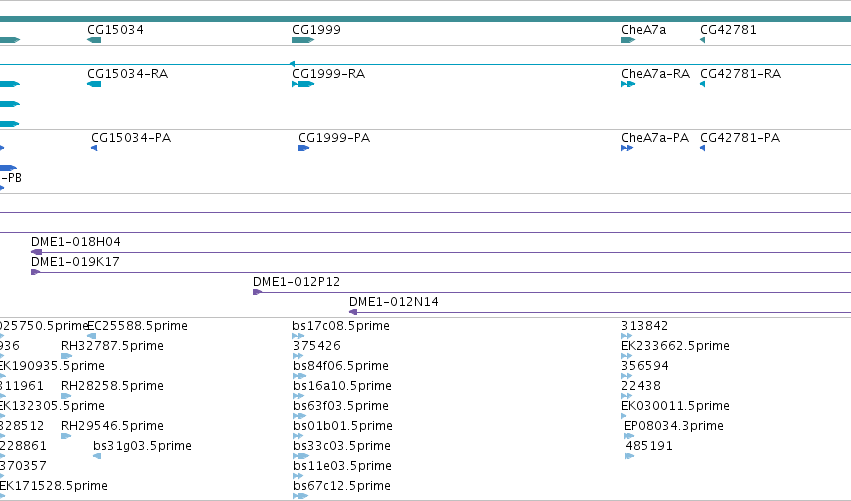This screenshot has width=851, height=501.
Task: Click the 313842 EST glyph
Action: click(x=626, y=336)
